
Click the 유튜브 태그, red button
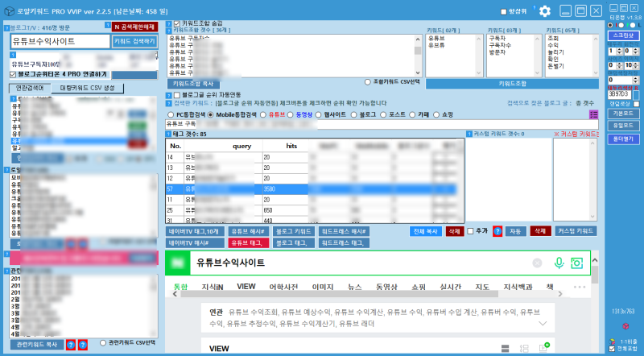pos(248,243)
